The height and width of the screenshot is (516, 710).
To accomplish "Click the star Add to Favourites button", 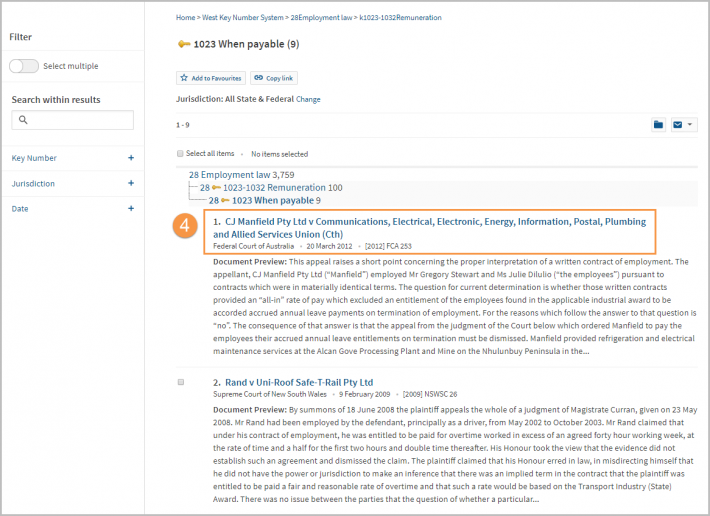I will [x=211, y=78].
